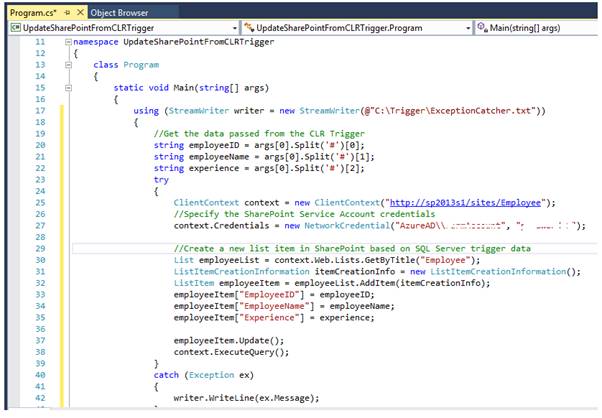Viewport: 602px width, 418px height.
Task: Open the UpdateSharePointFromCLRTrigger.Program class dropdown
Action: pos(468,28)
